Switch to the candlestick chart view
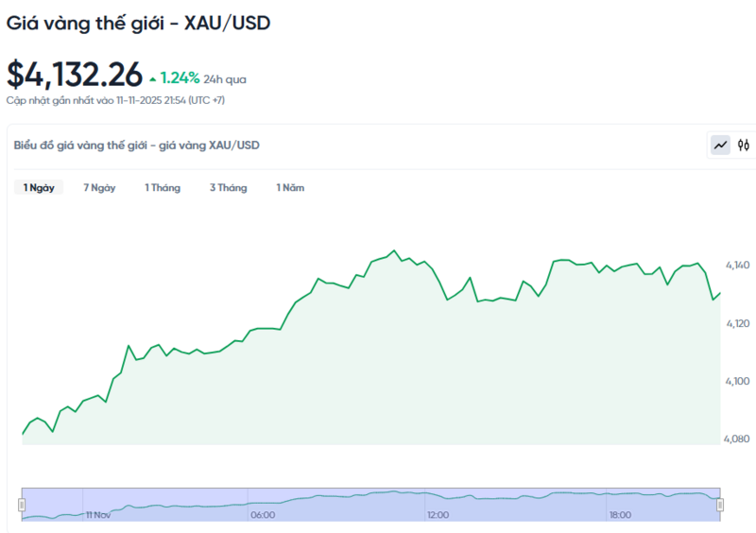This screenshot has width=756, height=533. tap(744, 145)
